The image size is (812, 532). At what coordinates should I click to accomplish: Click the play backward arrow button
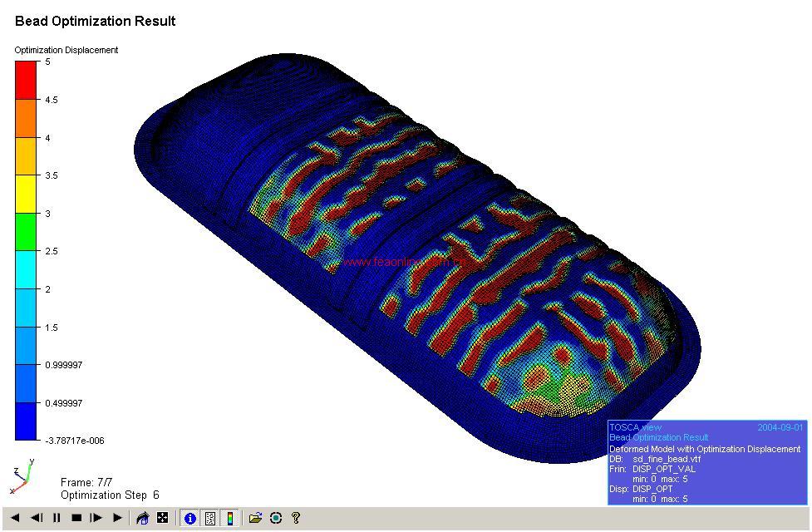pos(15,518)
